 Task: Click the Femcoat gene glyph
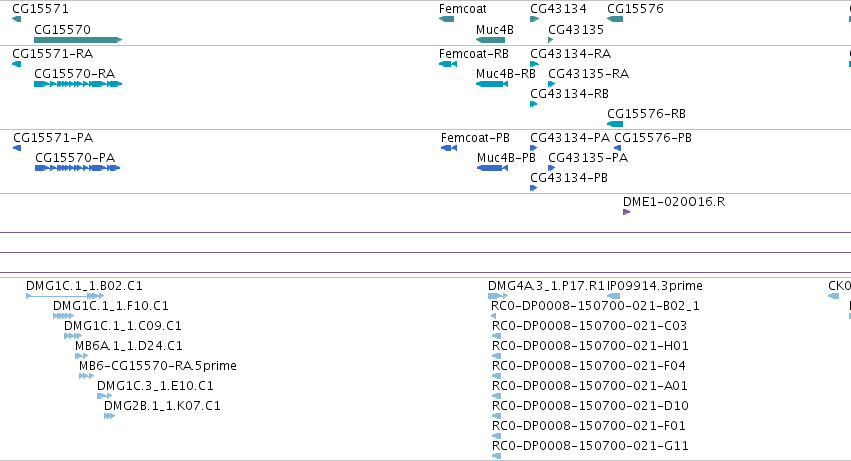pos(446,19)
